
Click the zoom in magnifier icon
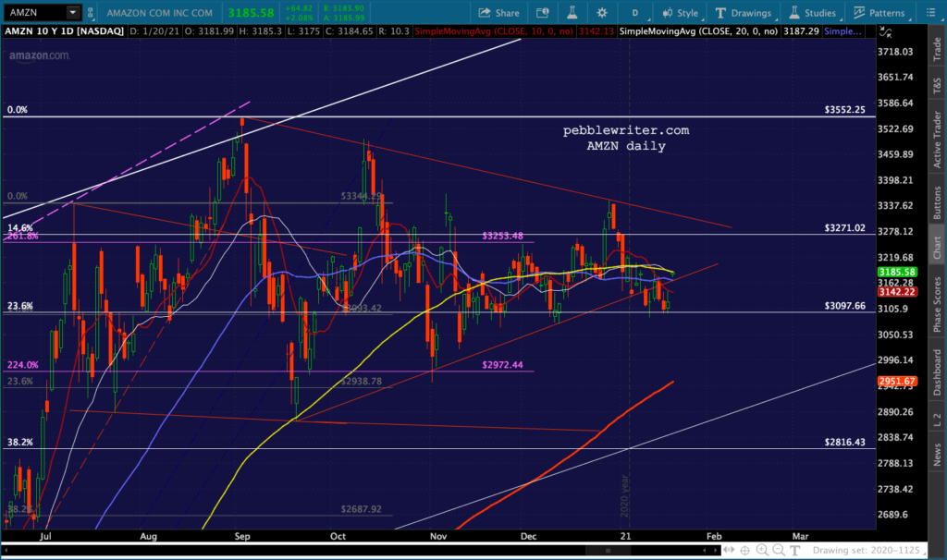pos(762,550)
